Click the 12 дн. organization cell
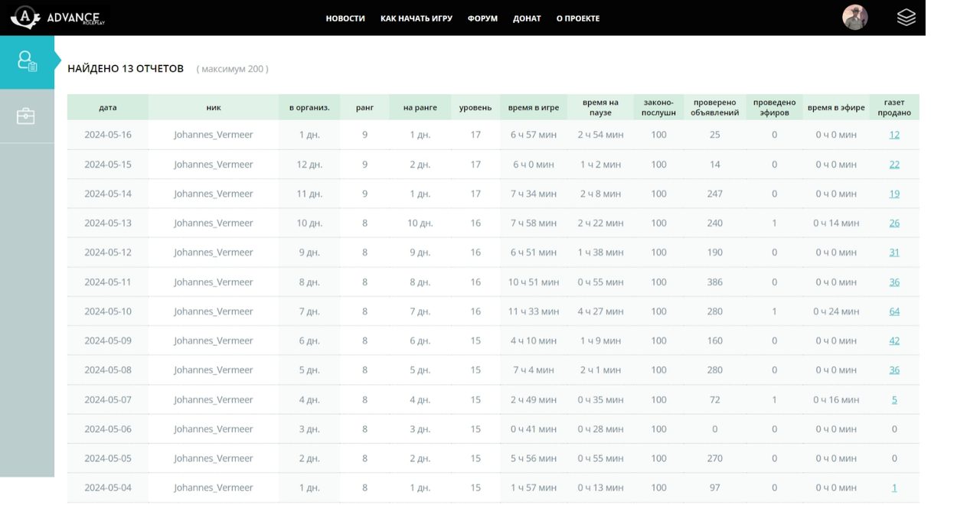This screenshot has width=980, height=505. 309,165
